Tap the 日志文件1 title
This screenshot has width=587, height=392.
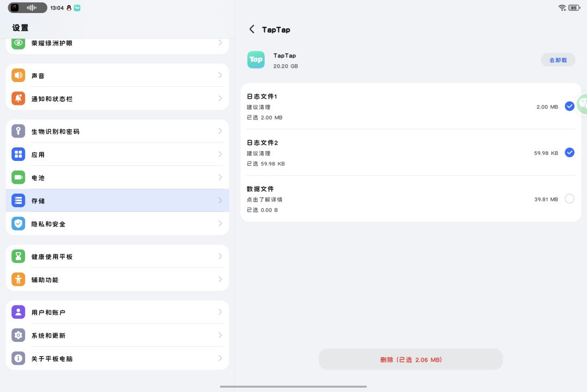[x=261, y=97]
